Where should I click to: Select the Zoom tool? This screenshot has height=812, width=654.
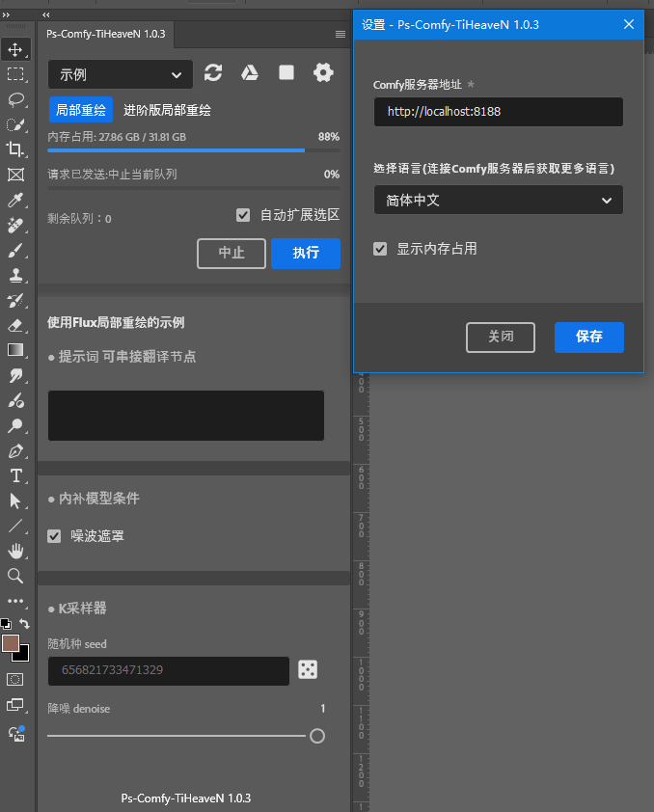(15, 576)
